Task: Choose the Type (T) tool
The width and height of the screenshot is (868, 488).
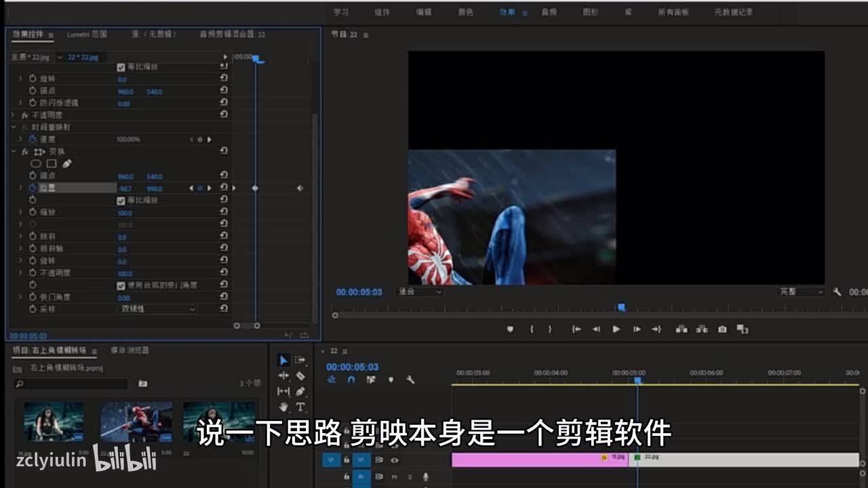Action: click(x=300, y=407)
